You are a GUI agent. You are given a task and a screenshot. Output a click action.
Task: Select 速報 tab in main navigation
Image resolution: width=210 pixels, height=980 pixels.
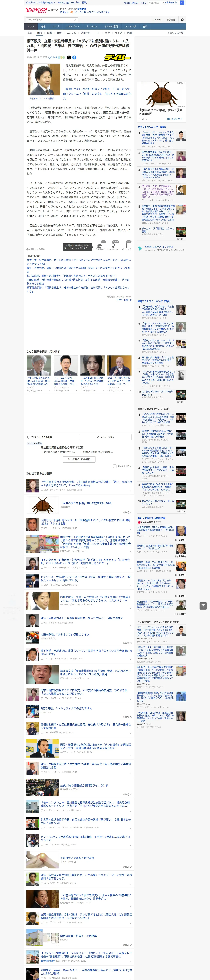(x=43, y=27)
